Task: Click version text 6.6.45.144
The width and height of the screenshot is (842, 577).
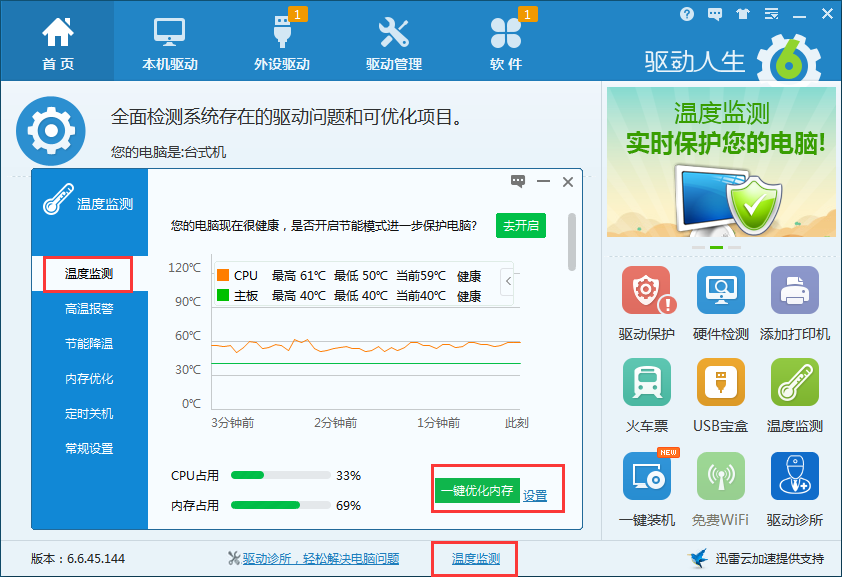Action: [96, 559]
